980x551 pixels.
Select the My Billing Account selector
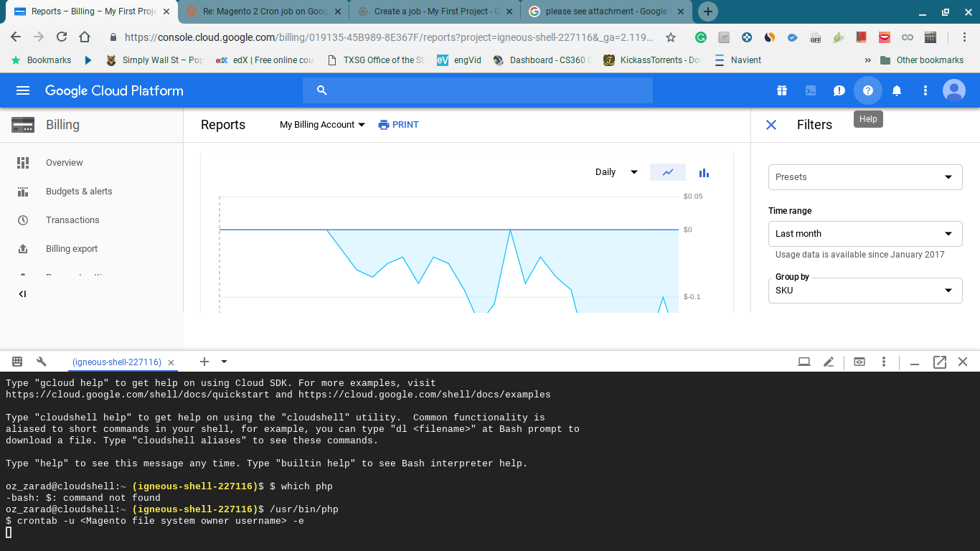(322, 125)
